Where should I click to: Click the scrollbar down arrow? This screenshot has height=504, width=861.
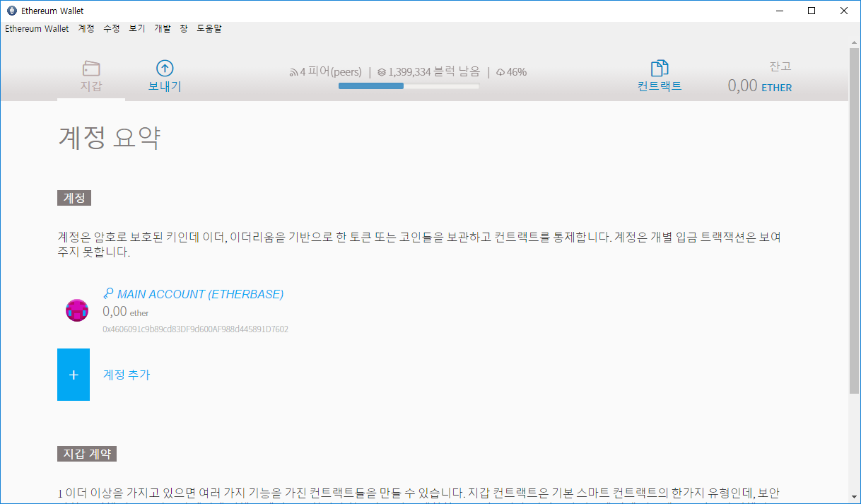854,496
